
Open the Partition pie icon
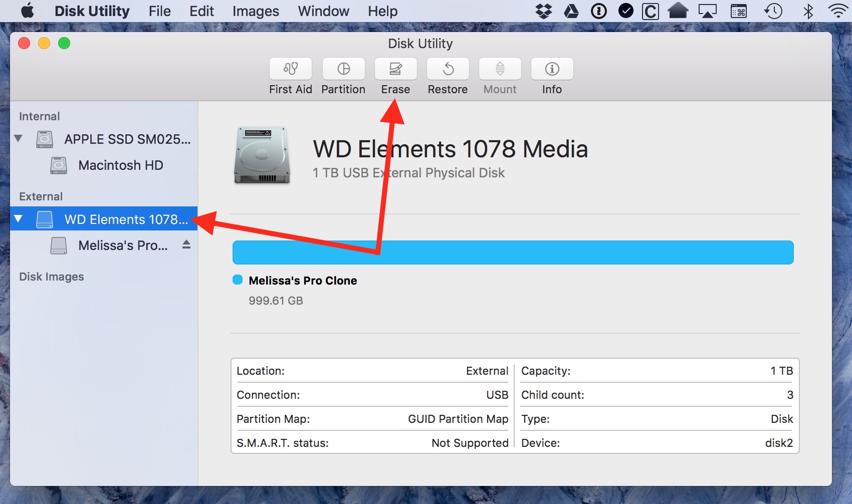coord(344,69)
